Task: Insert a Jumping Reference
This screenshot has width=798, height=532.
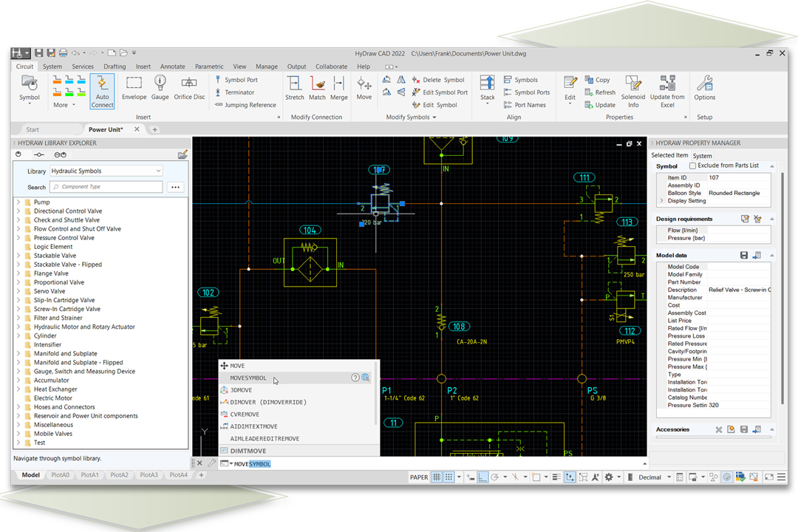Action: (245, 105)
